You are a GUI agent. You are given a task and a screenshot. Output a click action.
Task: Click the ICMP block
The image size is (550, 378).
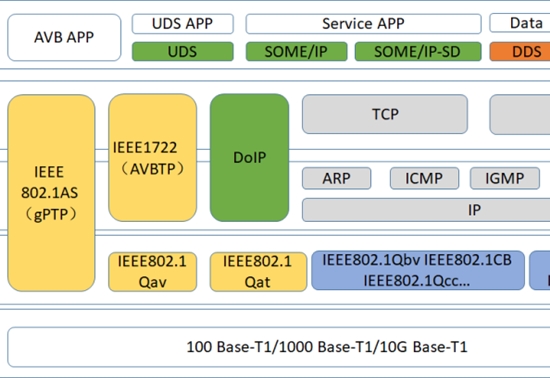pos(424,178)
